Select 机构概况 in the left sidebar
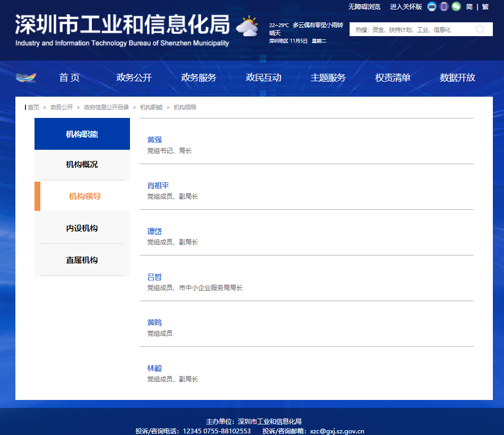 point(82,165)
